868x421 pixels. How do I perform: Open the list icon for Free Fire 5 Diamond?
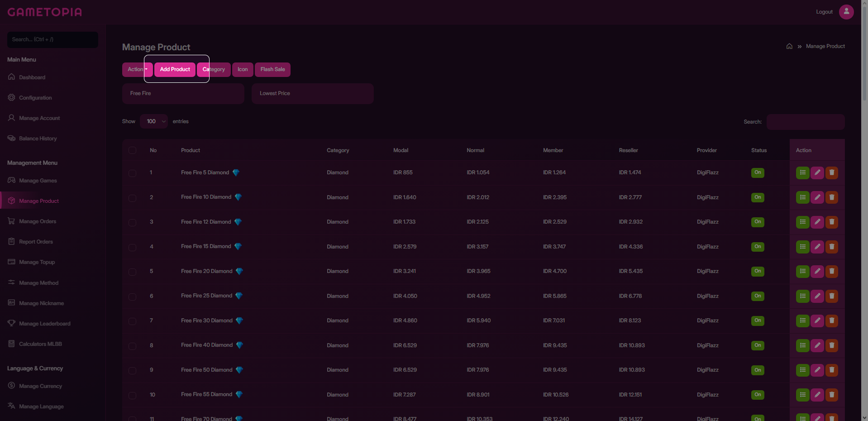pyautogui.click(x=802, y=172)
